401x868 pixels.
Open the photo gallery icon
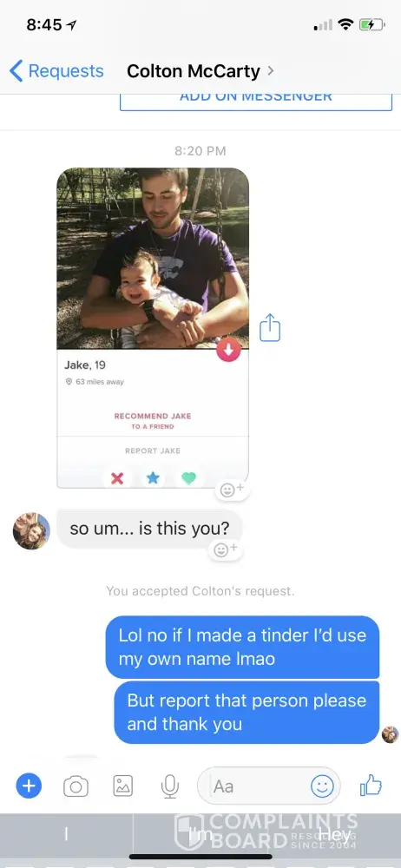tap(123, 786)
